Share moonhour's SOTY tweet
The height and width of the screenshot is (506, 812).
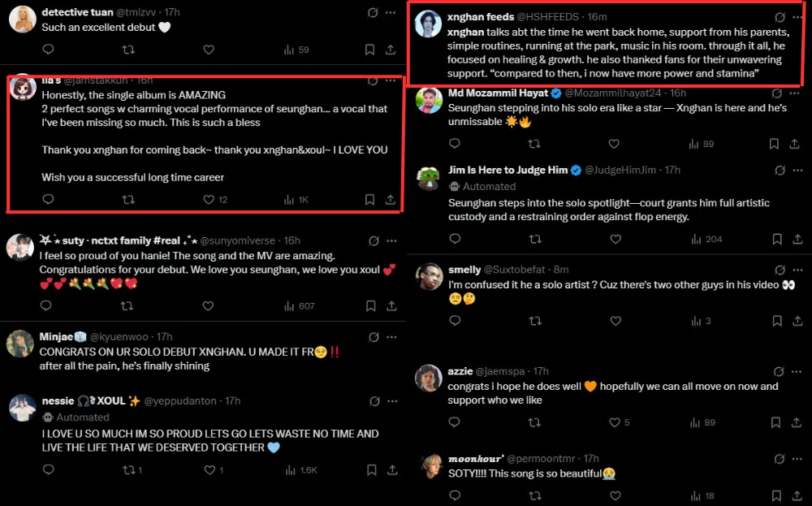(798, 495)
